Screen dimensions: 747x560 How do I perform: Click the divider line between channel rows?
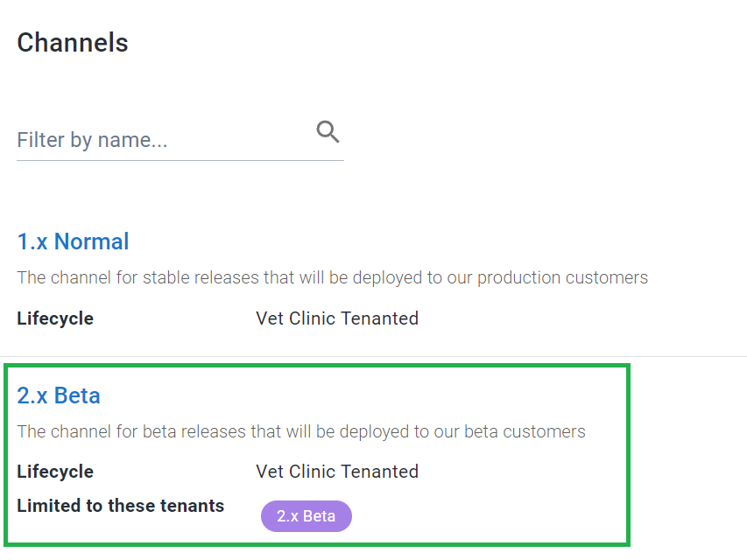pyautogui.click(x=373, y=356)
